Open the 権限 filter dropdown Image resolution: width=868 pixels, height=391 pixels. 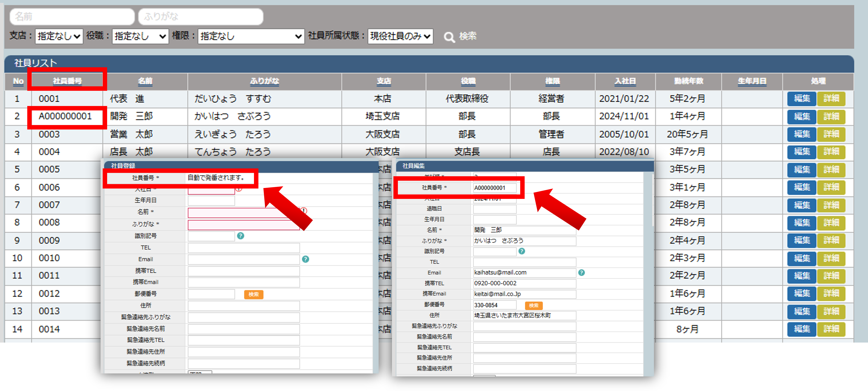pos(251,36)
